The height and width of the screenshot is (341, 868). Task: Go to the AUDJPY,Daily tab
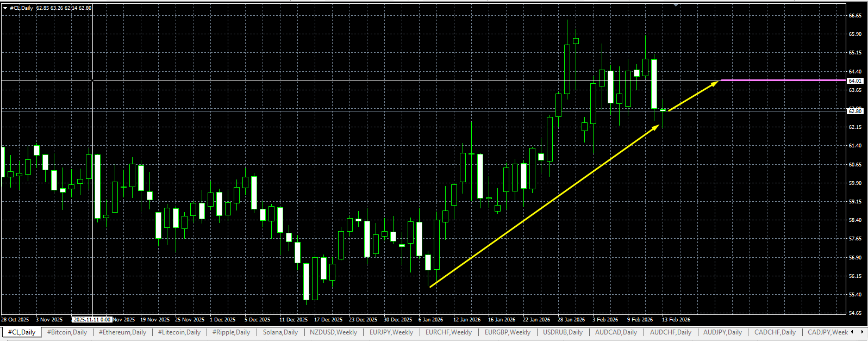[x=722, y=332]
